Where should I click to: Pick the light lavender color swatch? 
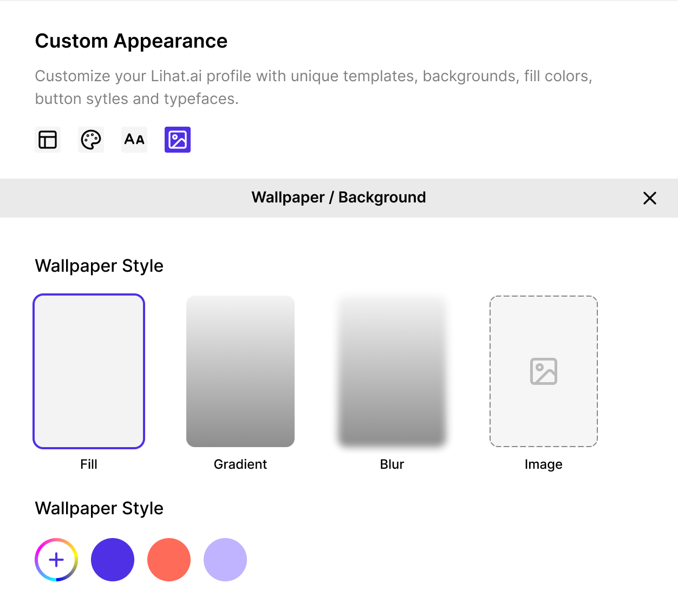coord(225,560)
